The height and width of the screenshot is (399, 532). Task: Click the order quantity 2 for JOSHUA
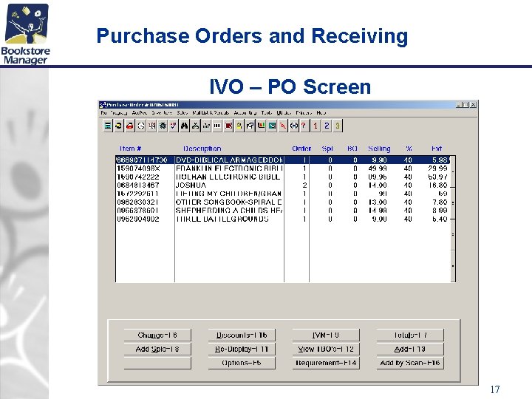pyautogui.click(x=304, y=185)
